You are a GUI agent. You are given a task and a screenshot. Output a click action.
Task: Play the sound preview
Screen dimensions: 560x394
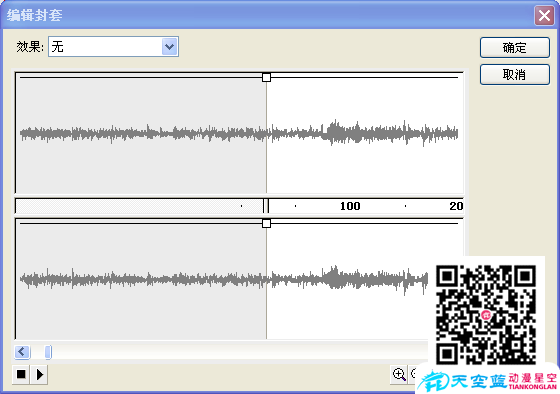(x=39, y=374)
